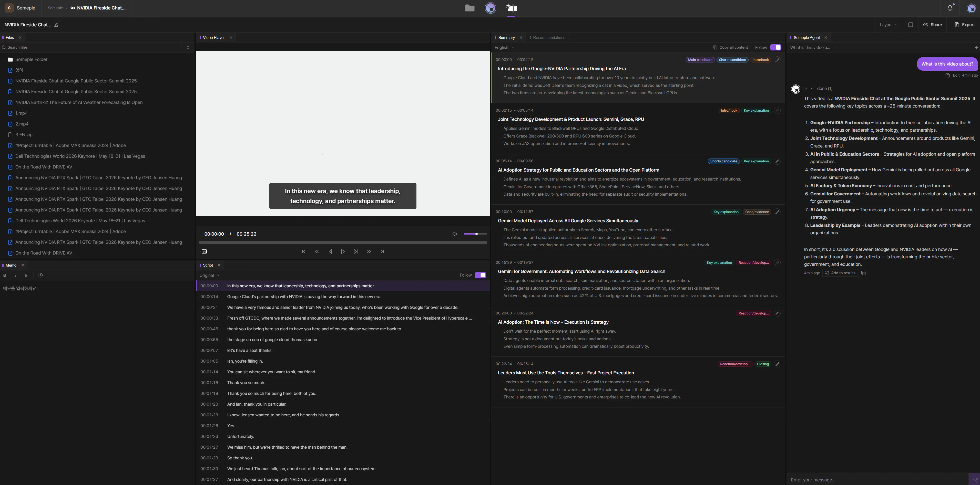Edit the 'AI Adoption Strategy' summary section
Viewport: 980px width, 485px height.
pos(777,161)
